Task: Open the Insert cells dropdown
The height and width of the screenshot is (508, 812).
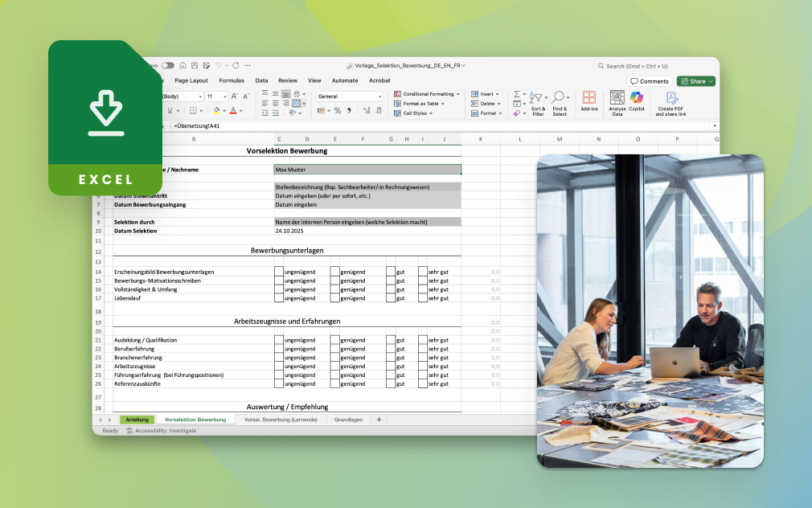Action: pyautogui.click(x=485, y=94)
